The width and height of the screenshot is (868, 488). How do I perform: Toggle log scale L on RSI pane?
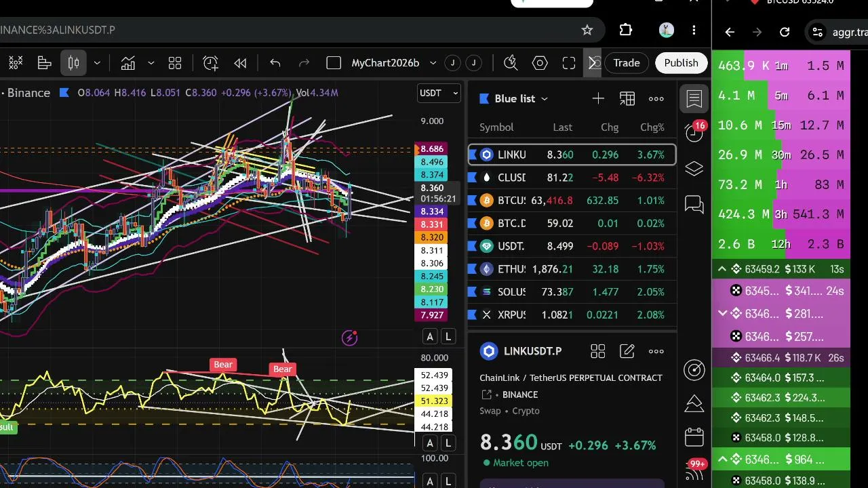coord(448,444)
